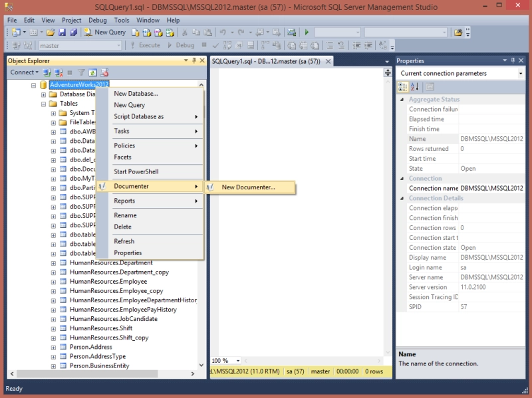Click the Server version value 11.0.2100

(x=473, y=287)
